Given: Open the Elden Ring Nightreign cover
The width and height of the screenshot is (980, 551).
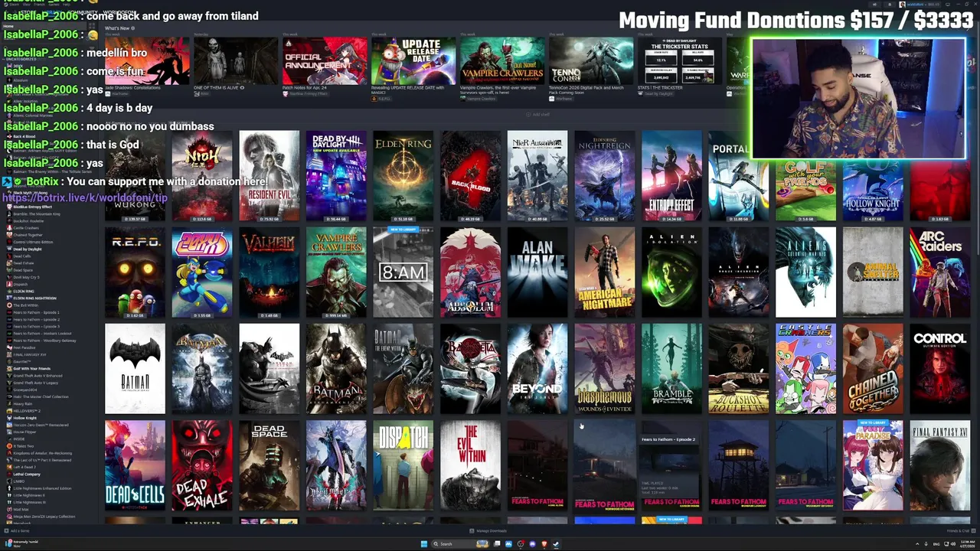Looking at the screenshot, I should [604, 176].
